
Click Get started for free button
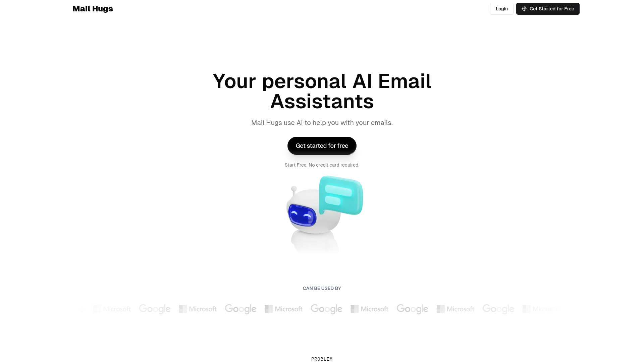click(x=322, y=145)
